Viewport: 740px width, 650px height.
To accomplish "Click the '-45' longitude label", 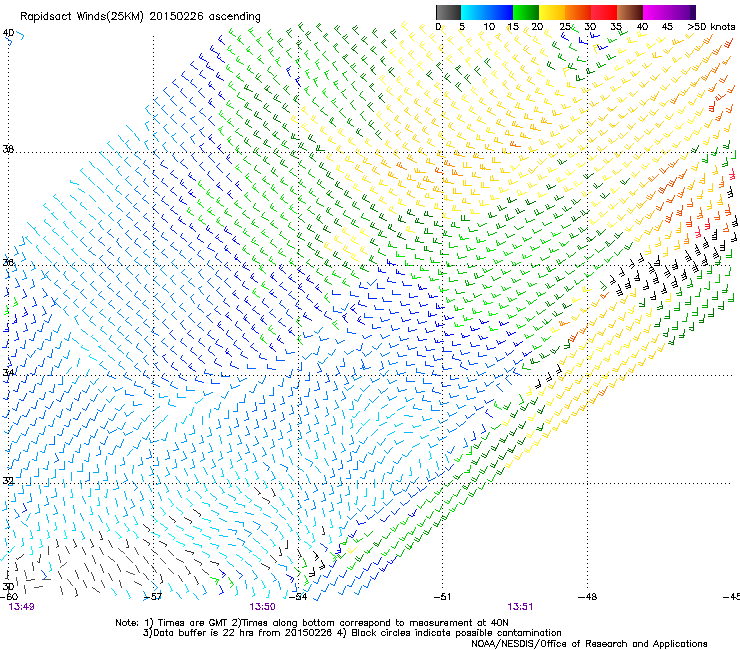I will tap(732, 597).
